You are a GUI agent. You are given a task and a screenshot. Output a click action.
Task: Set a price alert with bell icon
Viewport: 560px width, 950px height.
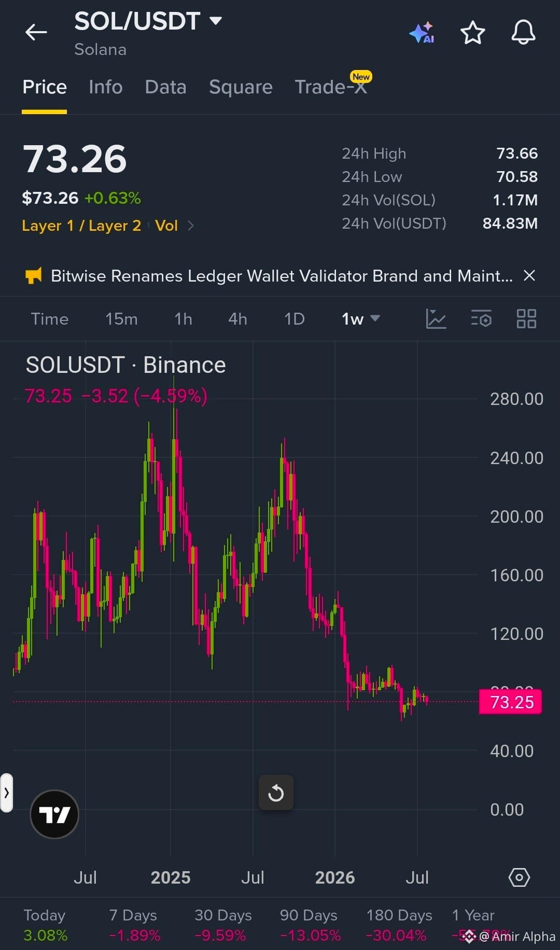click(x=523, y=32)
